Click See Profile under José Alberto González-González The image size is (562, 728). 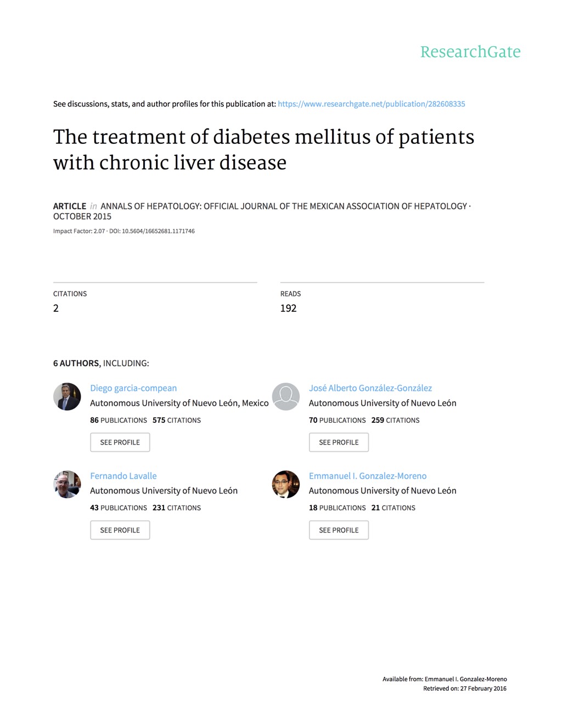point(339,443)
